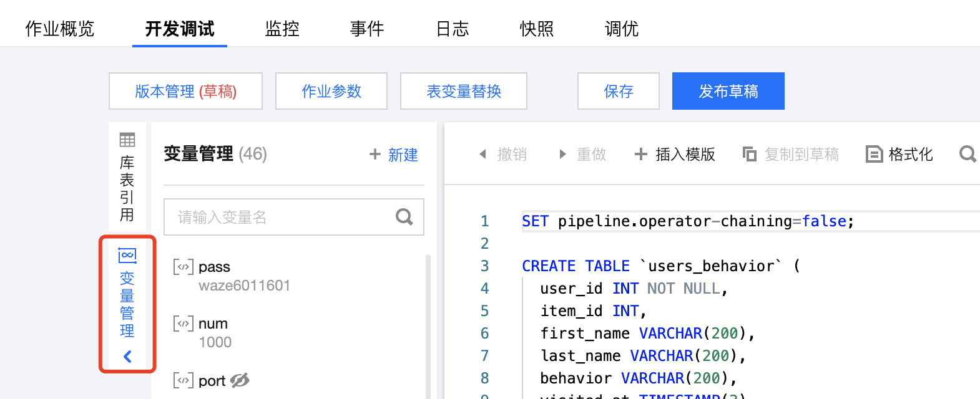This screenshot has height=399, width=980.
Task: Switch to 作业概览 tab
Action: (60, 29)
